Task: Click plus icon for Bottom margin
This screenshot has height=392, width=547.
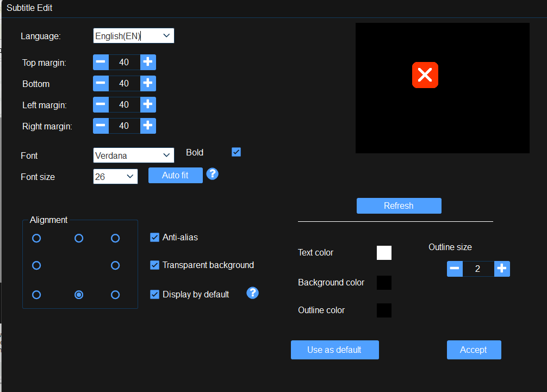Action: [148, 83]
